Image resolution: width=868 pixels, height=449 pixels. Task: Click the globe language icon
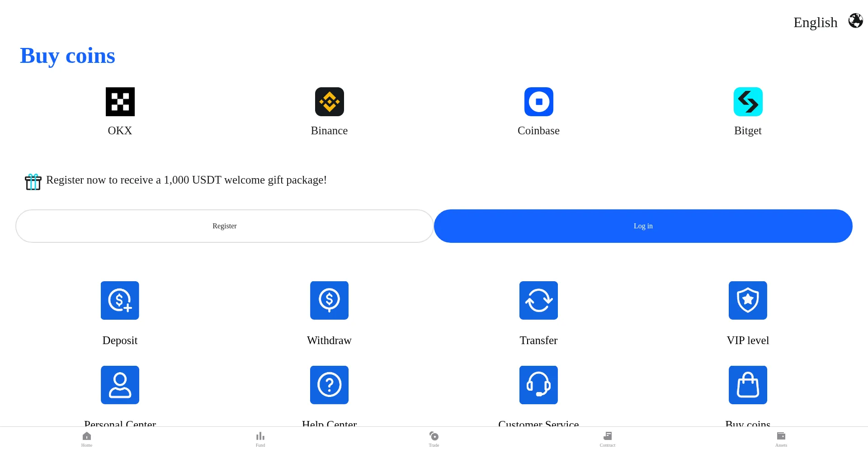pyautogui.click(x=855, y=21)
